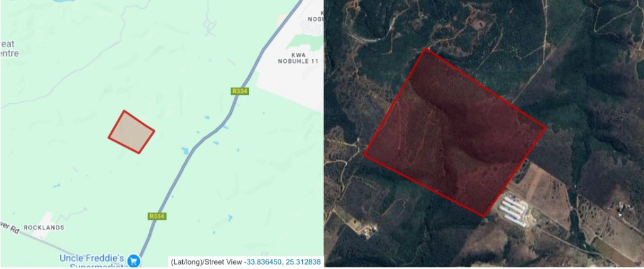Viewport: 644px width, 269px height.
Task: Click the lower R334 road shield
Action: 157,216
